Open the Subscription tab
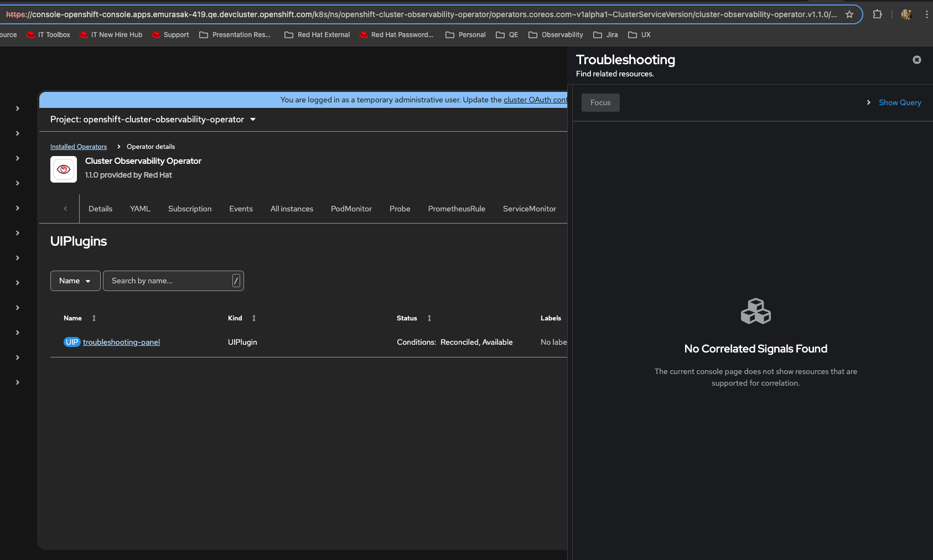933x560 pixels. tap(190, 209)
